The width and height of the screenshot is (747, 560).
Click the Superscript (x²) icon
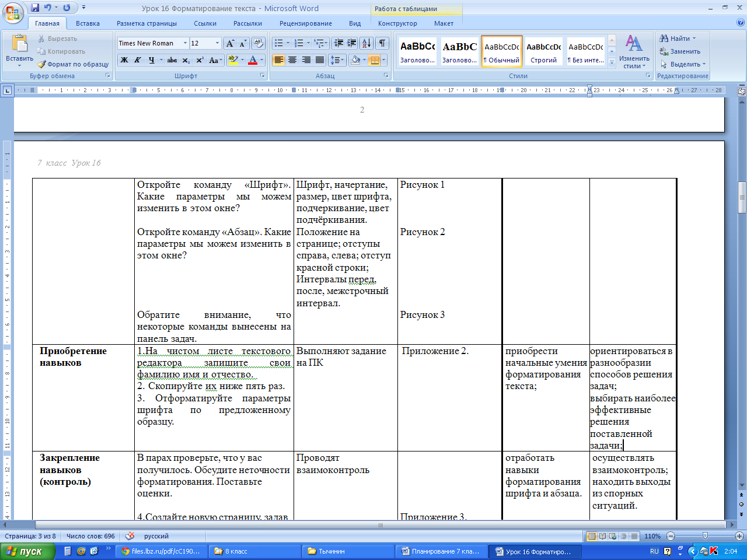coord(200,60)
